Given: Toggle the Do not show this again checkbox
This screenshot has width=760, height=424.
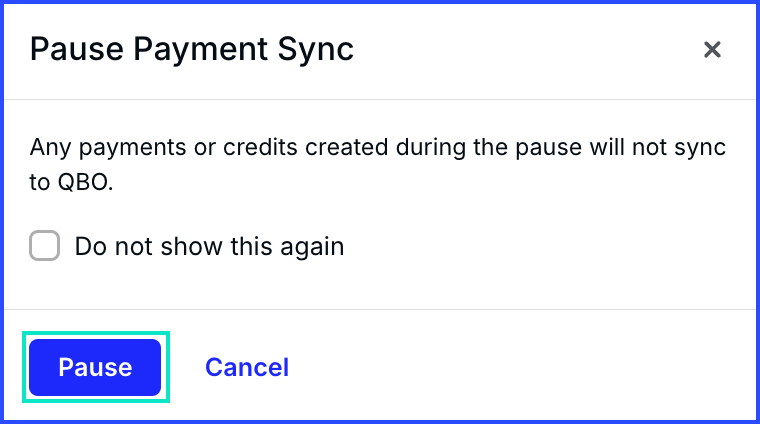Looking at the screenshot, I should (45, 246).
